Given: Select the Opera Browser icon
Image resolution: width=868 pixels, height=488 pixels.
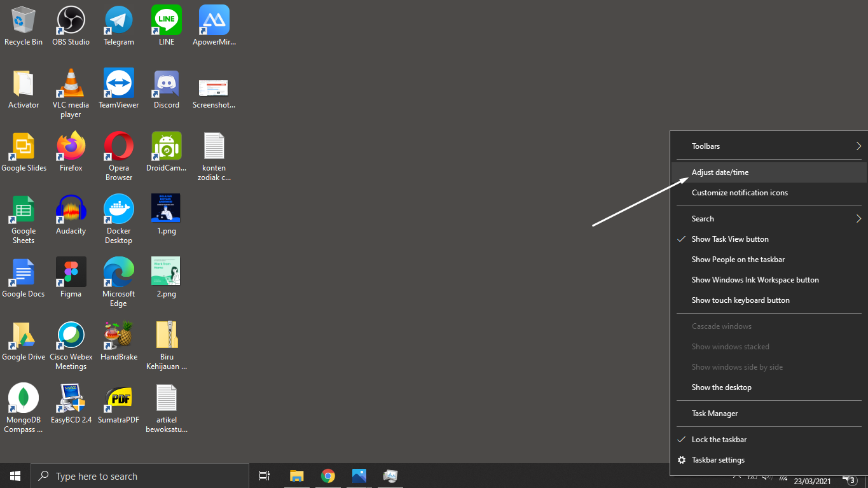Looking at the screenshot, I should pyautogui.click(x=119, y=146).
